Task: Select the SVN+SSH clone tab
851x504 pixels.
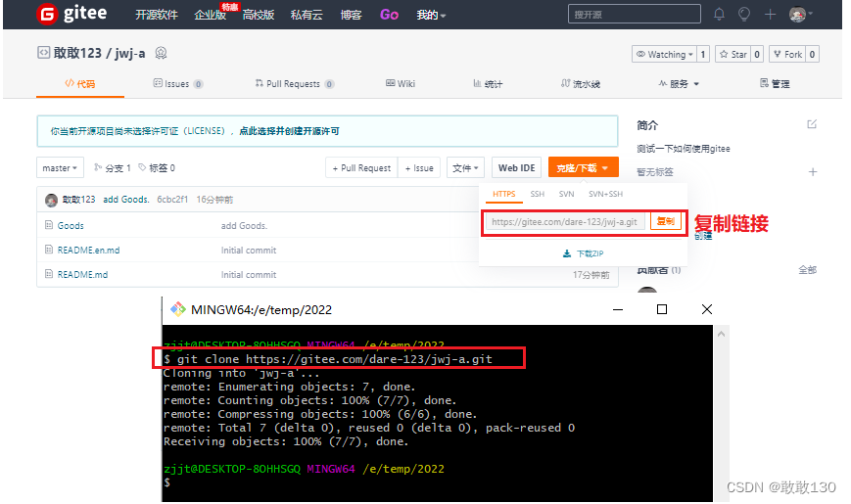Action: 605,194
